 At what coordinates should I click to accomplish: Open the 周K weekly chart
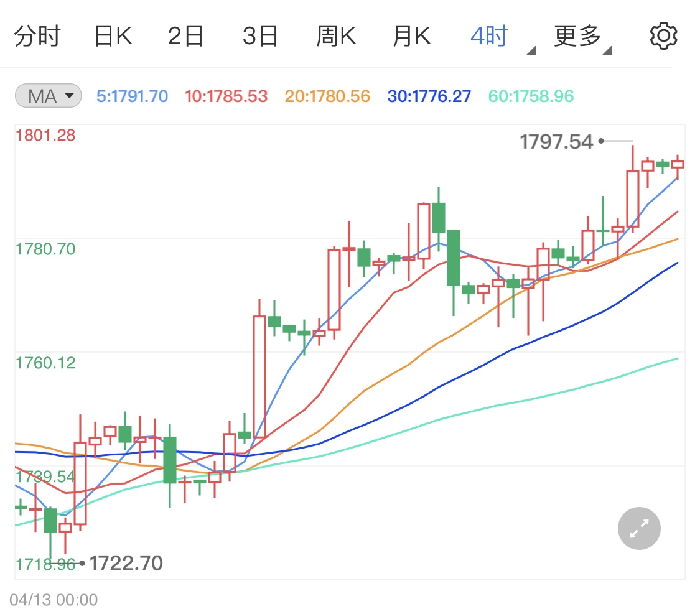pyautogui.click(x=337, y=35)
